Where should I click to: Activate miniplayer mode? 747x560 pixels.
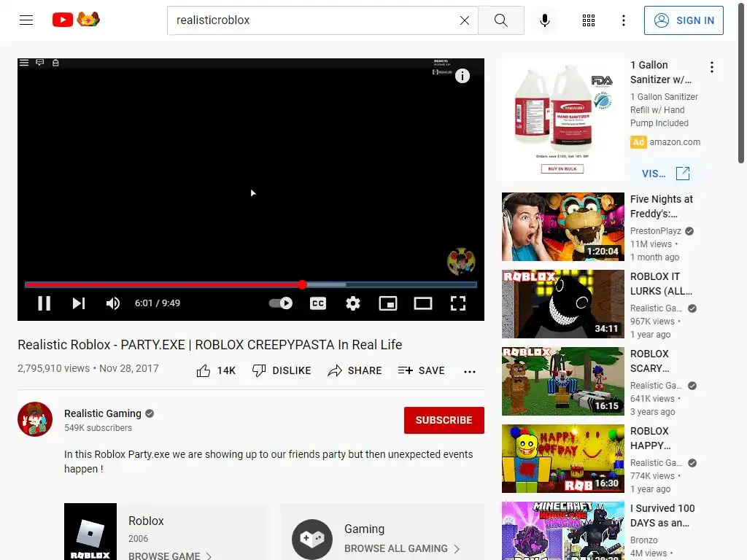388,303
